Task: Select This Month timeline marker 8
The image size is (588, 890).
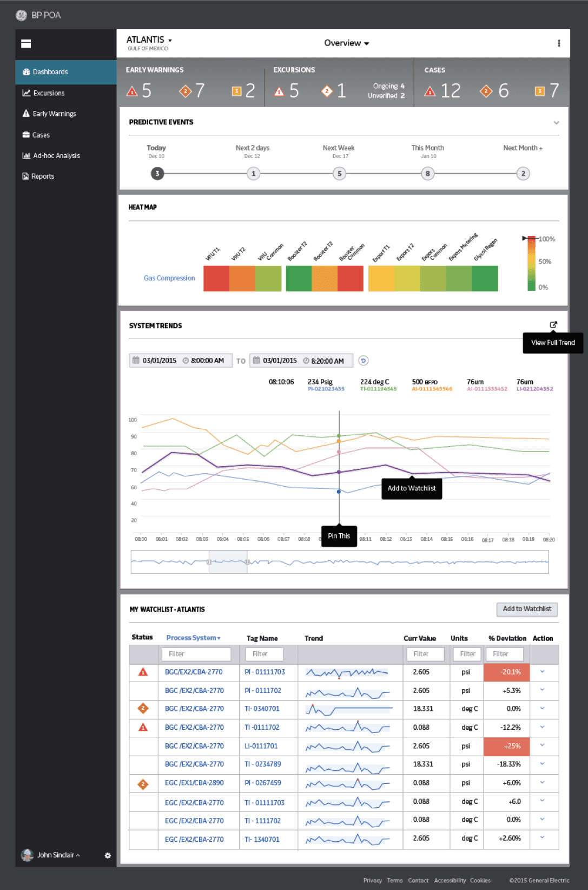Action: [x=428, y=174]
